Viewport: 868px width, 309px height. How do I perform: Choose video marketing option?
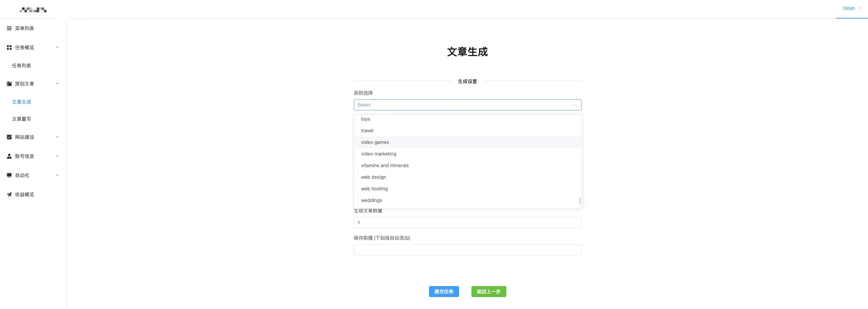click(x=468, y=154)
